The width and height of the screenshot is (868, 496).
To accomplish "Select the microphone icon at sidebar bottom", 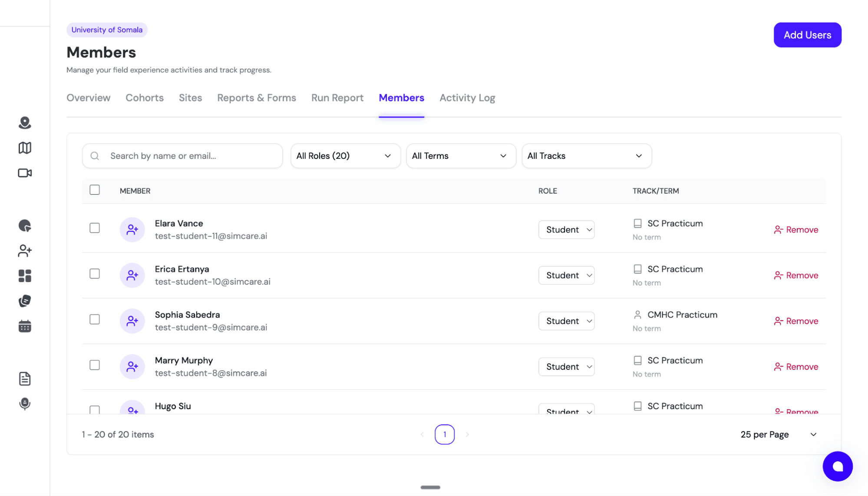I will pos(25,404).
